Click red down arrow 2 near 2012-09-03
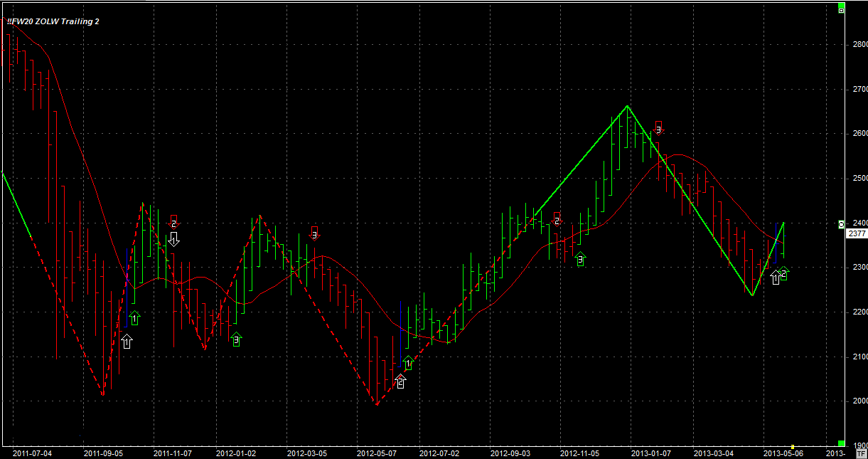Image resolution: width=868 pixels, height=459 pixels. [557, 218]
